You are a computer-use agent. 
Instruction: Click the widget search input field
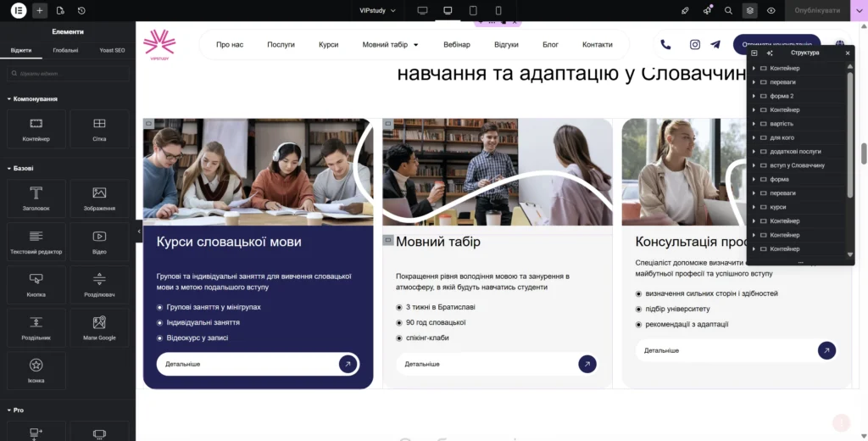(x=68, y=75)
